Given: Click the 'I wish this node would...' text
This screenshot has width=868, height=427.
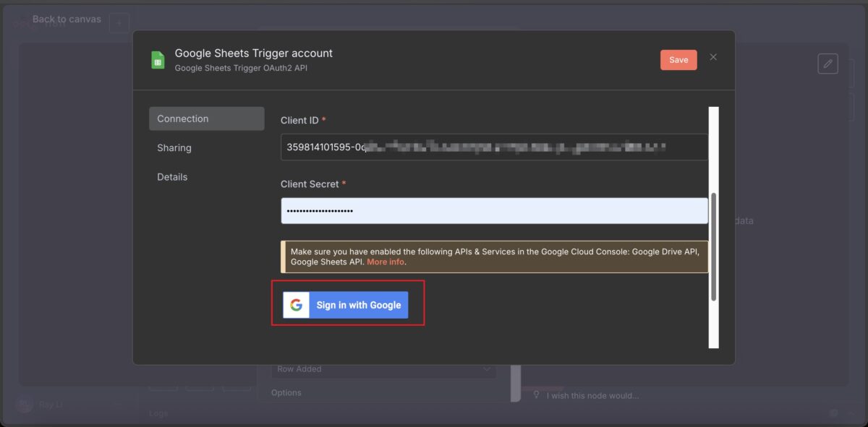Looking at the screenshot, I should coord(592,395).
